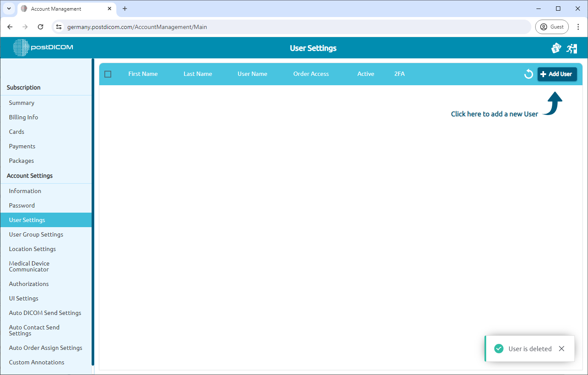The width and height of the screenshot is (588, 375).
Task: Click the credit cards icon in the header
Action: [556, 48]
